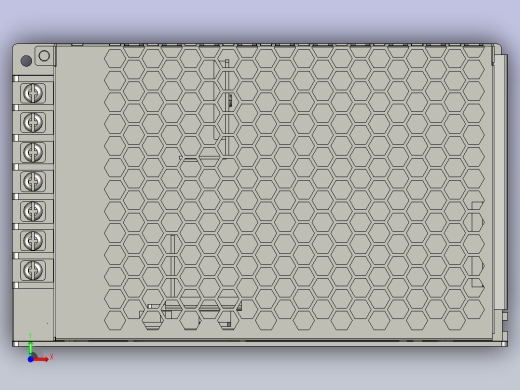Pick the third terminal screw from the top
This screenshot has width=520, height=390.
[33, 152]
